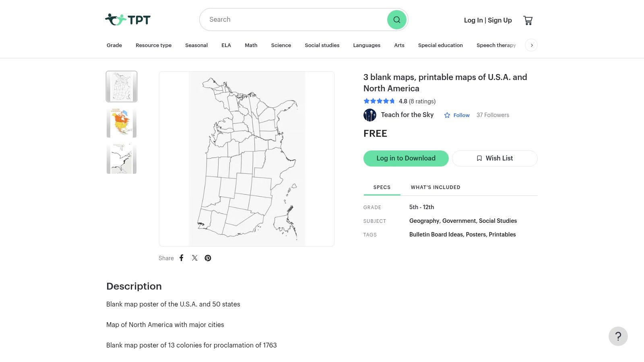Add item to Wish List
Image resolution: width=644 pixels, height=362 pixels.
494,158
